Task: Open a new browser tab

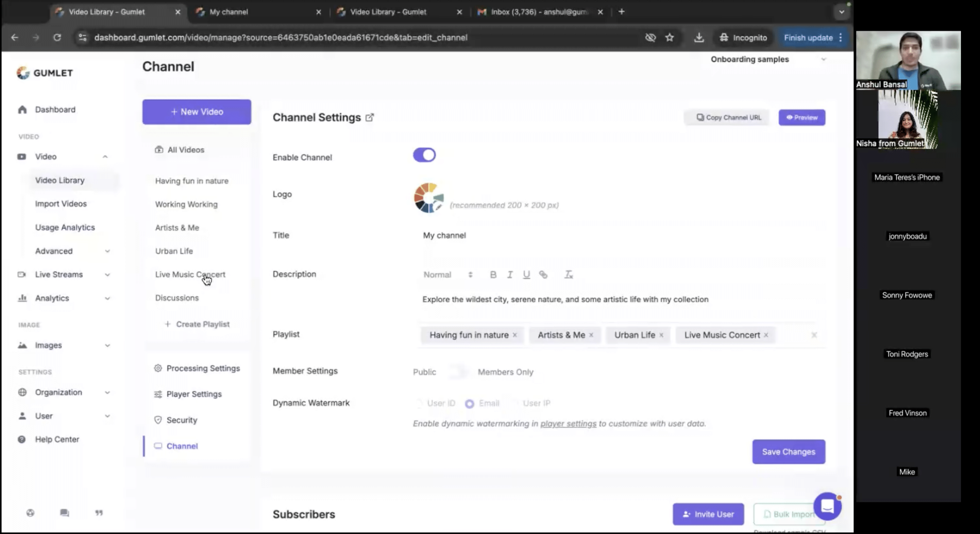Action: (x=621, y=12)
